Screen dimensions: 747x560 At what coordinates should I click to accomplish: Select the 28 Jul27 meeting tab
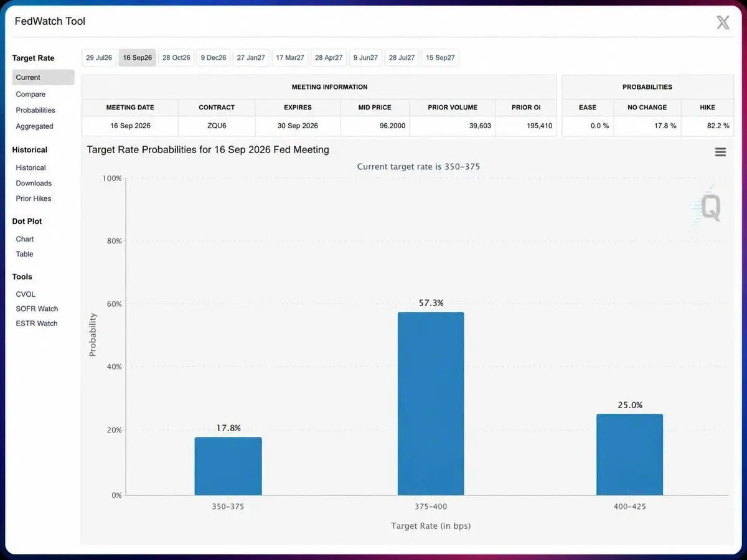[402, 58]
